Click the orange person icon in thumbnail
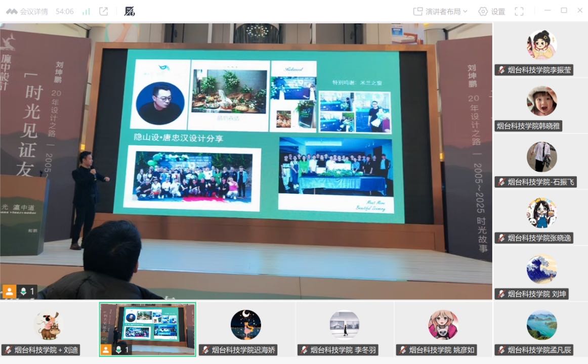This screenshot has height=364, width=588. click(106, 350)
